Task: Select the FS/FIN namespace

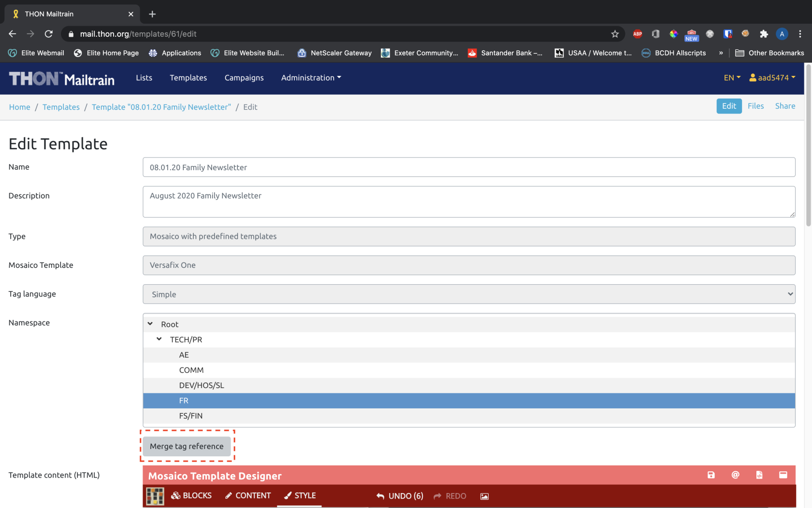Action: (x=469, y=416)
